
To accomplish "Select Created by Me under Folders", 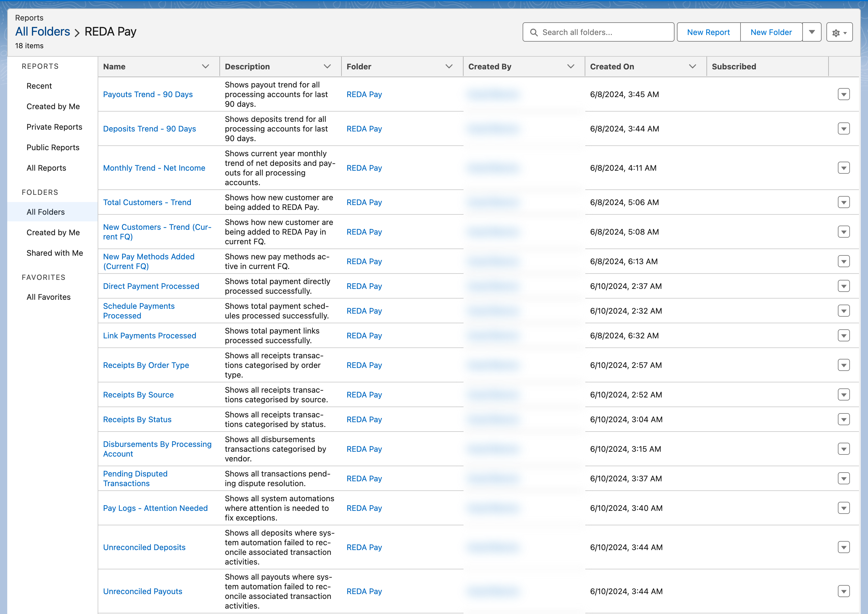I will coord(53,233).
